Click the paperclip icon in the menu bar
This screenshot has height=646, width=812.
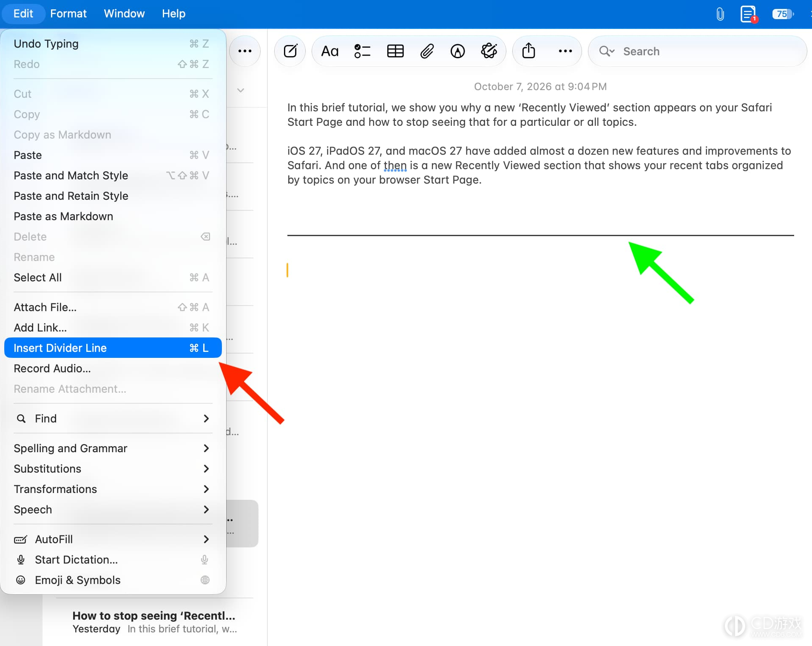point(720,14)
